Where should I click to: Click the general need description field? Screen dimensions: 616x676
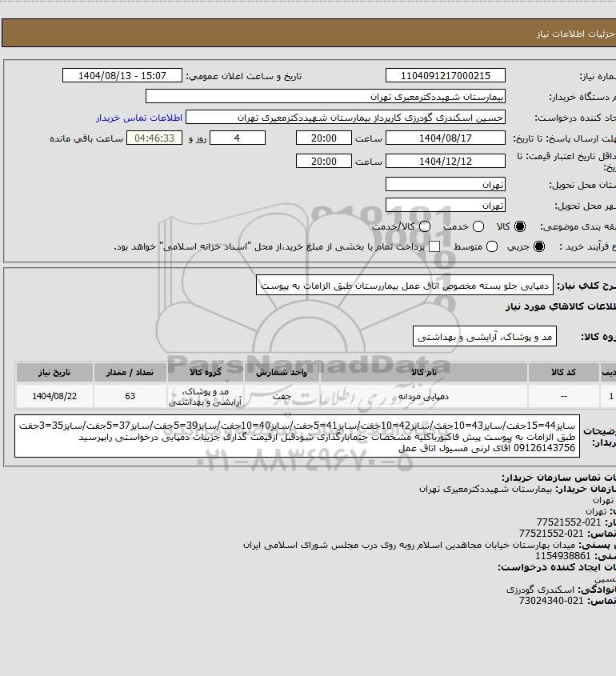[x=405, y=285]
